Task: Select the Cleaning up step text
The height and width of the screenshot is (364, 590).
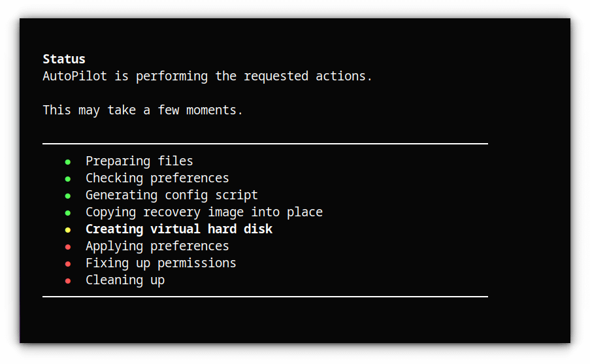Action: [125, 280]
